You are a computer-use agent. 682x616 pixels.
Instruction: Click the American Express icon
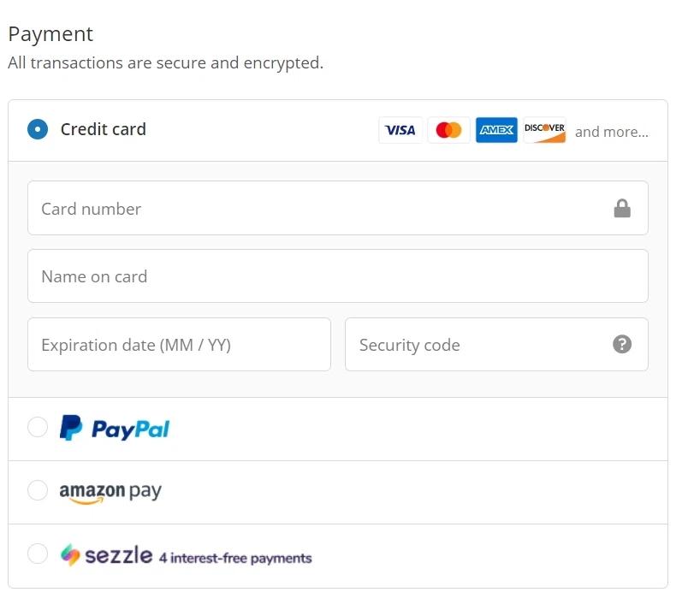[x=496, y=130]
